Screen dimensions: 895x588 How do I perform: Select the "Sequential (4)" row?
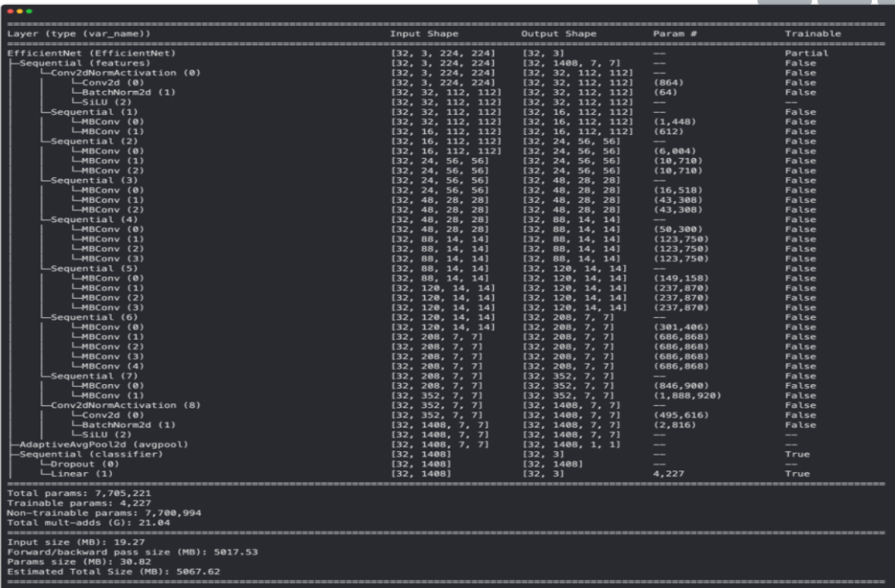point(419,219)
